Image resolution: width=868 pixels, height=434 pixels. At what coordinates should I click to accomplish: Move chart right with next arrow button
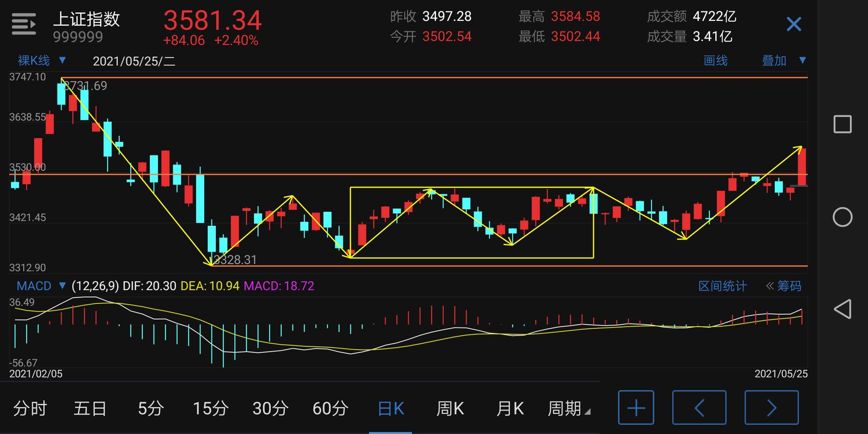click(772, 407)
